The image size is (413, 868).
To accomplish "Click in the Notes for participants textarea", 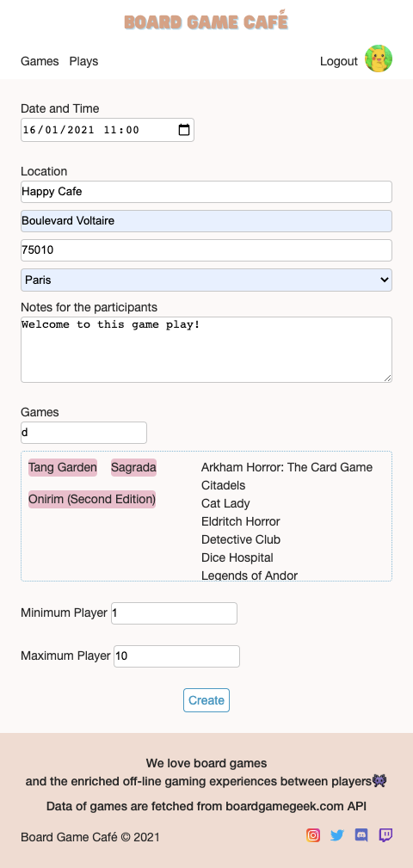I will point(206,350).
